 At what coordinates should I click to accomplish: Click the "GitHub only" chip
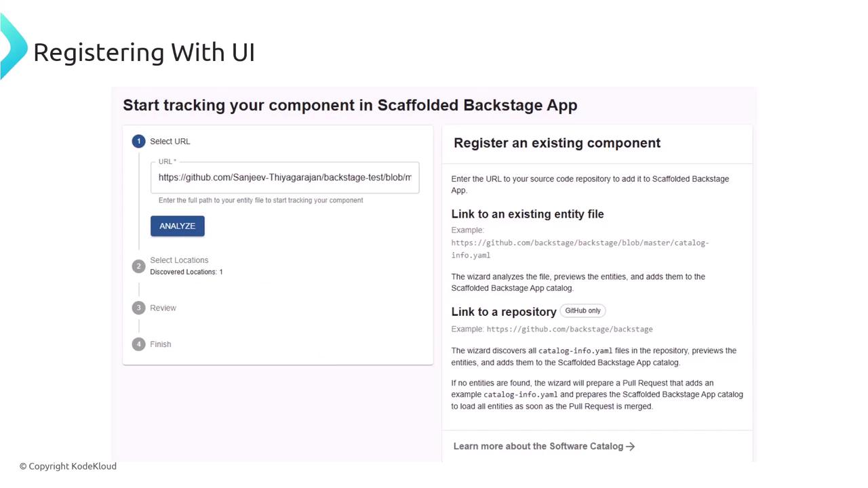583,311
